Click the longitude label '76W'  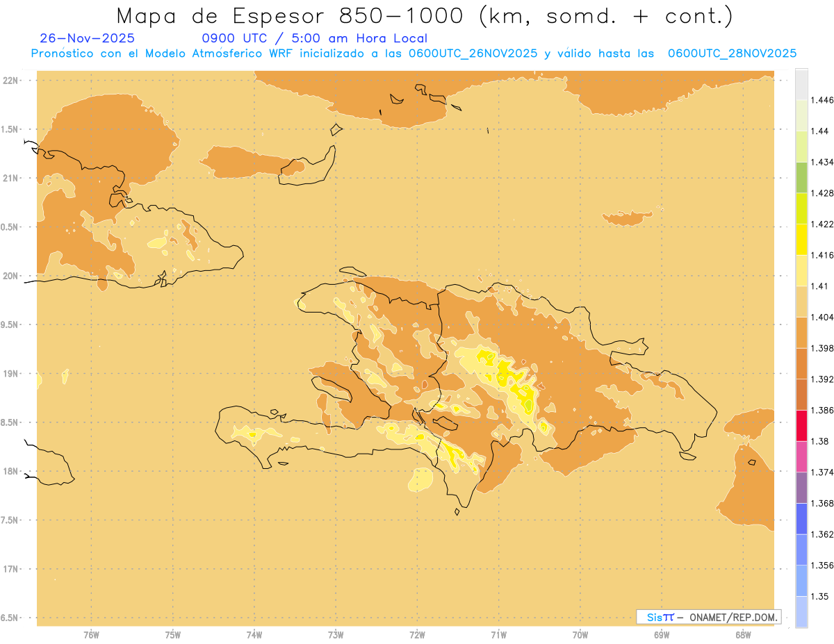tap(91, 635)
